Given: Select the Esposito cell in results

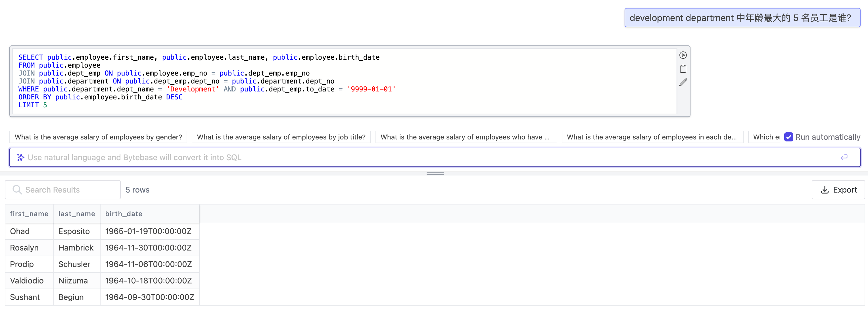Looking at the screenshot, I should point(74,231).
